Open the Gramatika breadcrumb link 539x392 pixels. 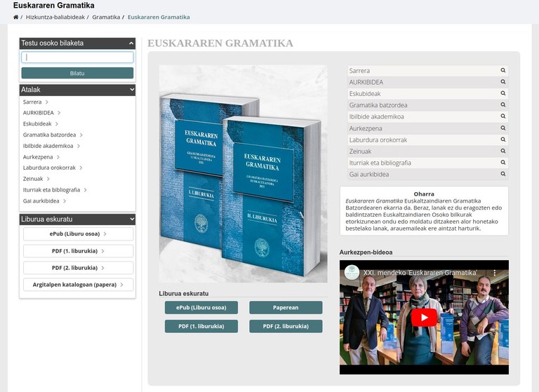[x=106, y=17]
